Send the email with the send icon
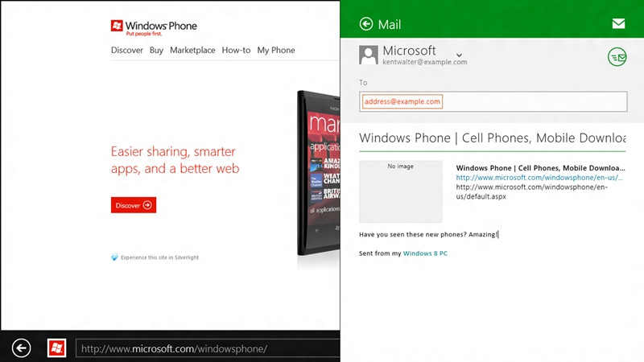Viewport: 644px width, 362px height. coord(617,56)
